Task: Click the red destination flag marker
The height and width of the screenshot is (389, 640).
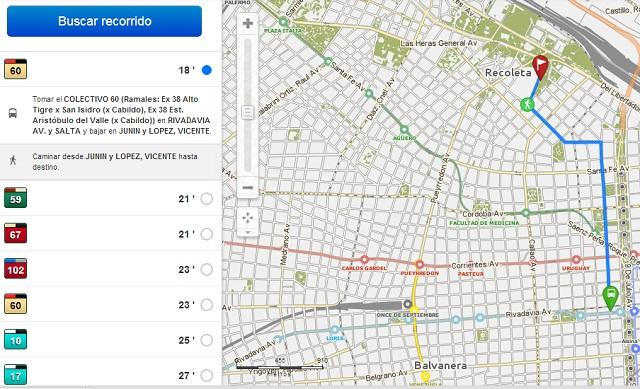Action: pos(541,67)
